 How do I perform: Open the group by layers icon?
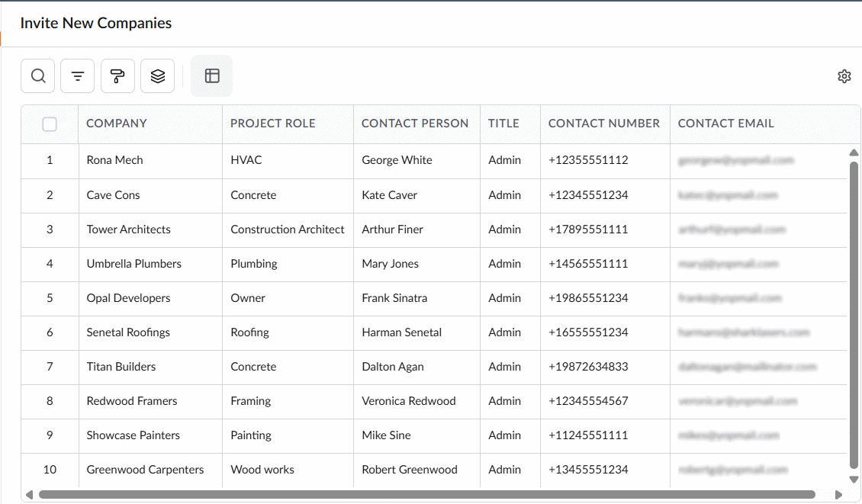click(158, 75)
